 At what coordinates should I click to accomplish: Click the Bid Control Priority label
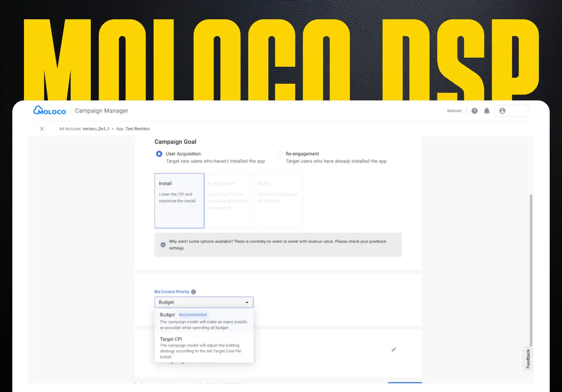click(172, 292)
